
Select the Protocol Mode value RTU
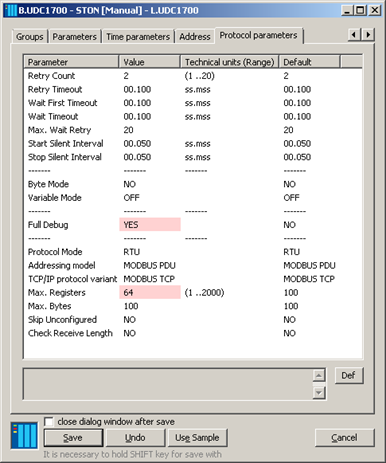(x=132, y=252)
